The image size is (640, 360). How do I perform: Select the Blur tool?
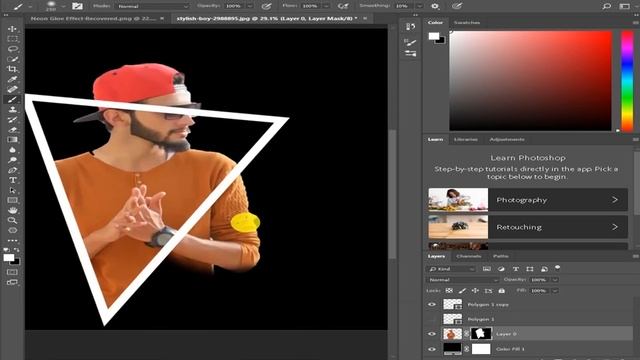[12, 150]
